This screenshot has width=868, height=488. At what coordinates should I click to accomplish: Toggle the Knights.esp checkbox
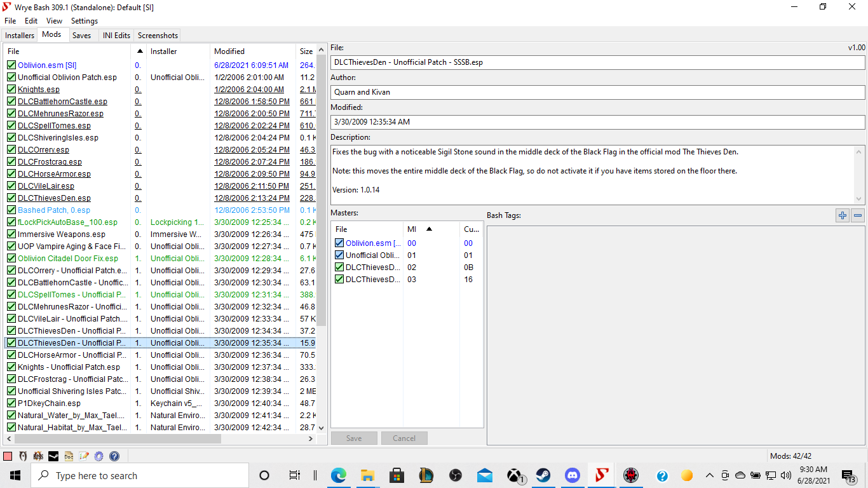point(11,89)
